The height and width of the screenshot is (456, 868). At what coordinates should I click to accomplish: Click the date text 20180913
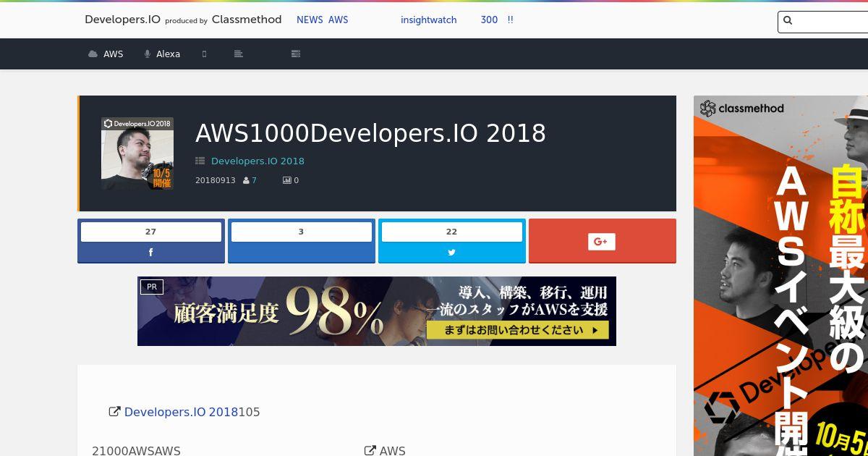216,180
